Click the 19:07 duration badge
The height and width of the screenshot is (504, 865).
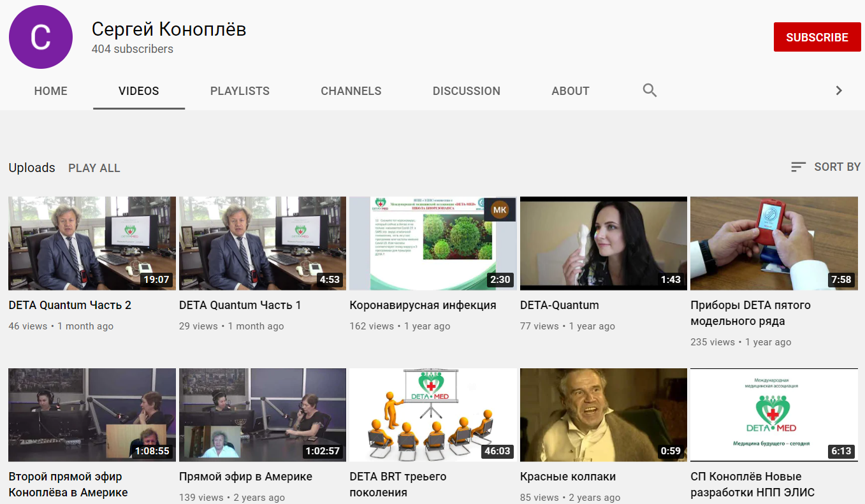click(x=157, y=280)
